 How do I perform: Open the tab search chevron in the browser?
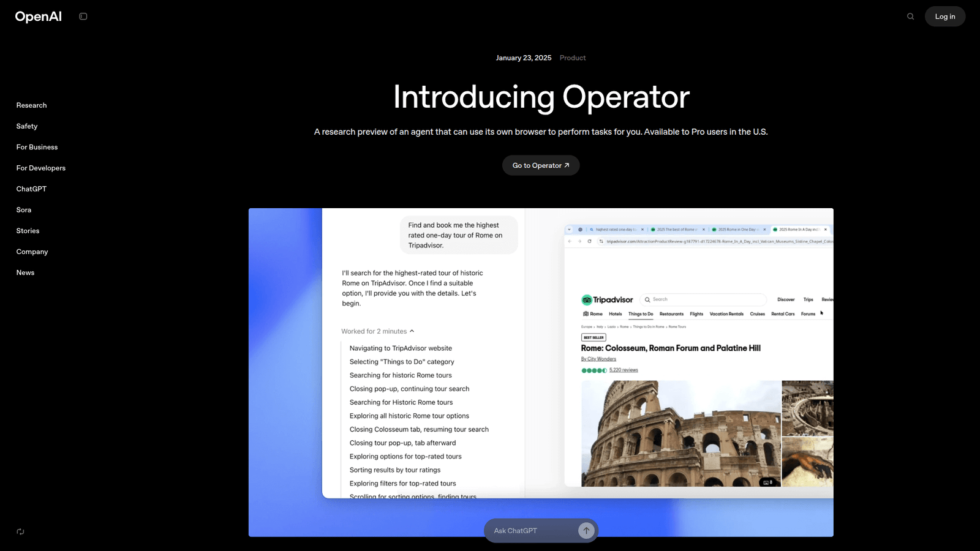570,228
